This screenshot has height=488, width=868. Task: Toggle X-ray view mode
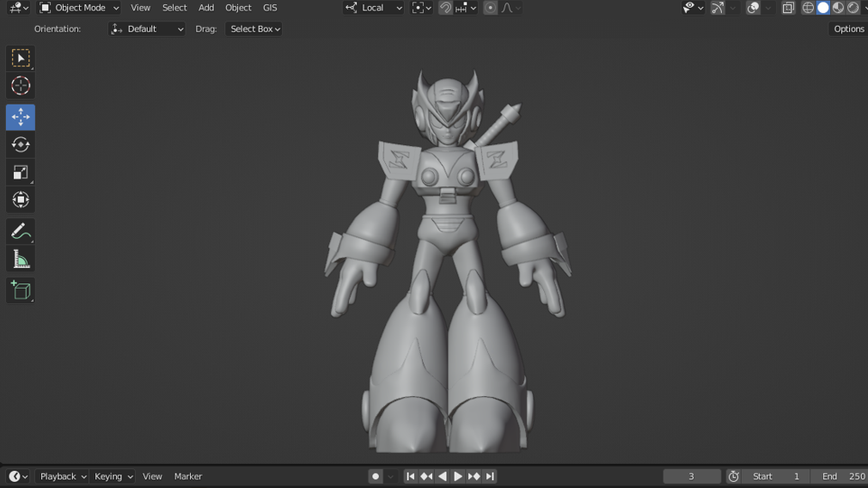tap(788, 8)
